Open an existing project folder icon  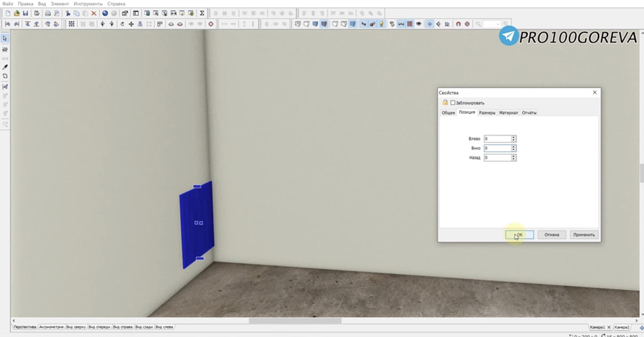pyautogui.click(x=17, y=13)
